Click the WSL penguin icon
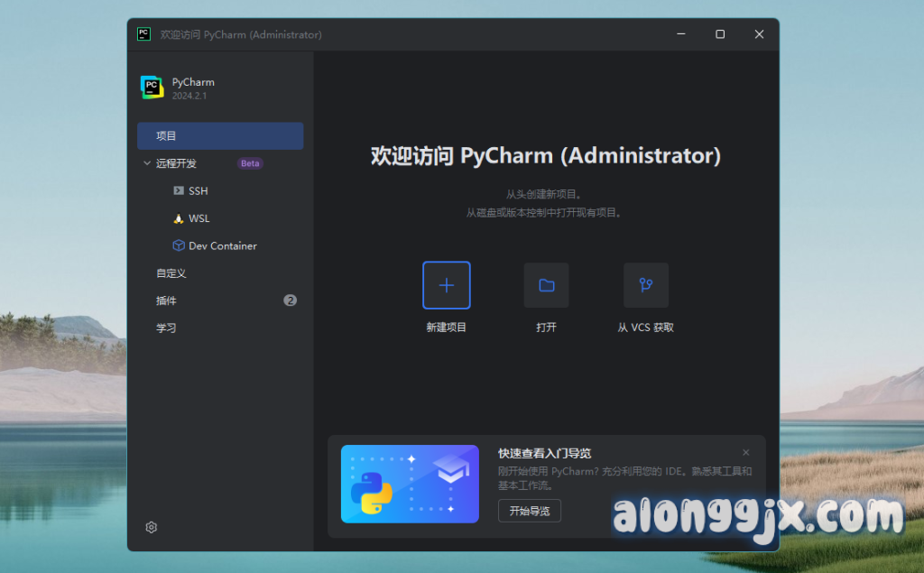 (178, 218)
